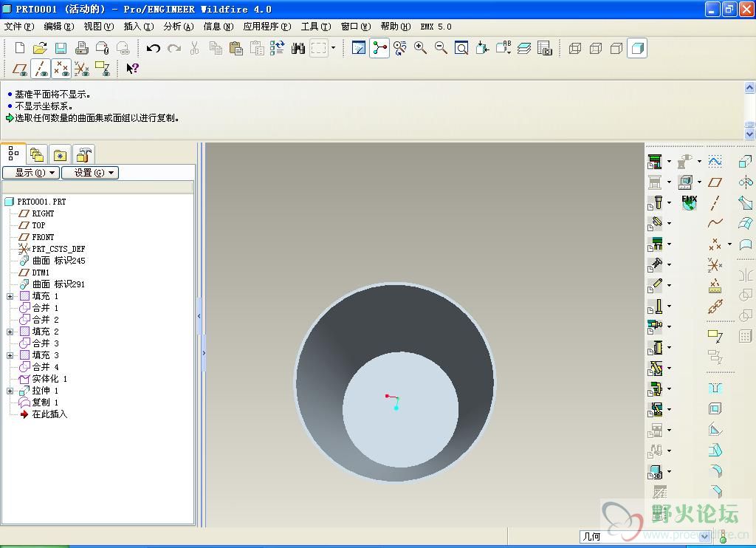The width and height of the screenshot is (756, 548).
Task: Switch to the Folder Browser tab
Action: point(37,155)
